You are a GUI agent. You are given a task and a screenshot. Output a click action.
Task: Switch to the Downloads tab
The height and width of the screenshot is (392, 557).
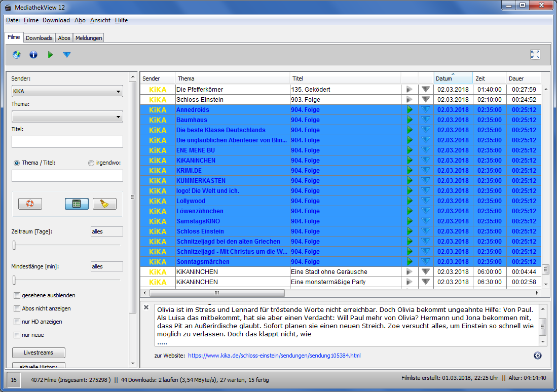39,38
